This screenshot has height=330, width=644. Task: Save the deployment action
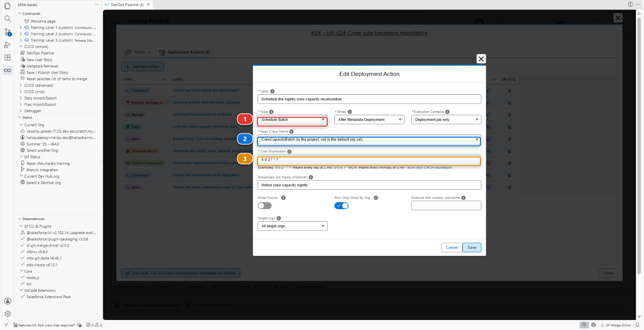pos(472,248)
